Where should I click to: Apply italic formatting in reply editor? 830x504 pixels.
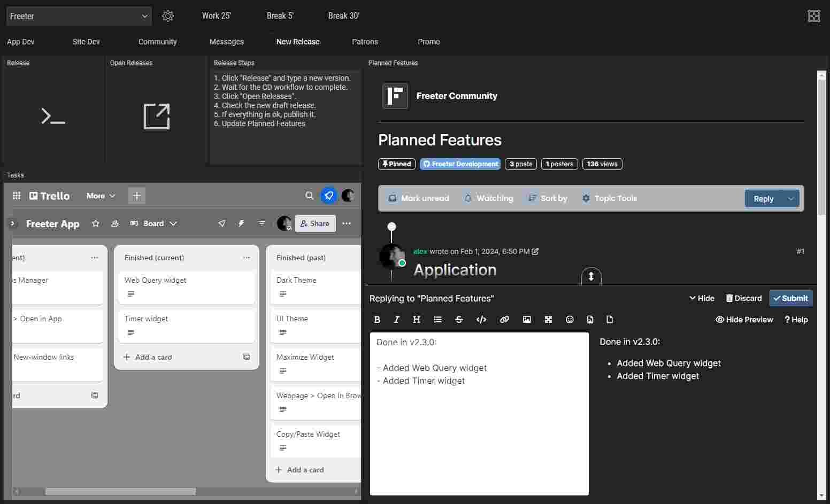pos(396,320)
